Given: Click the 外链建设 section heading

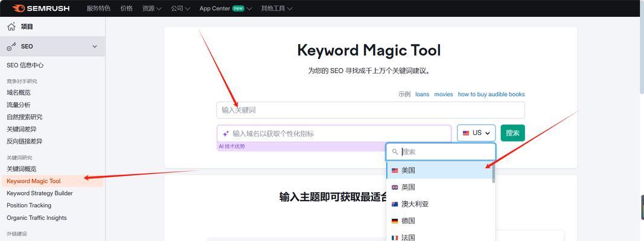Looking at the screenshot, I should click(x=17, y=234).
